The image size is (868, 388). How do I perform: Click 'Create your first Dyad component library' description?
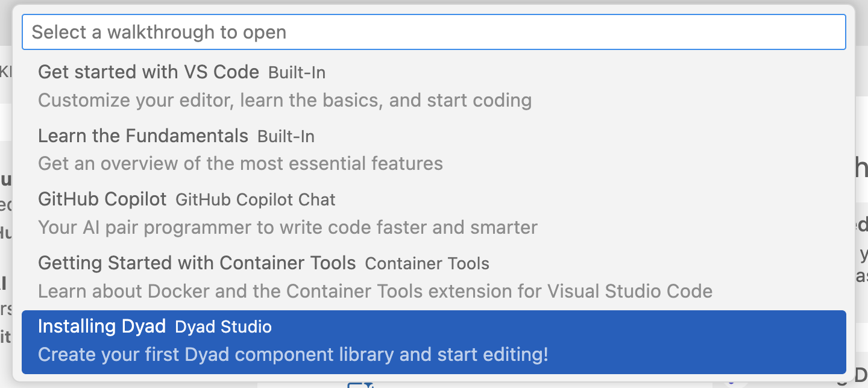pyautogui.click(x=293, y=354)
